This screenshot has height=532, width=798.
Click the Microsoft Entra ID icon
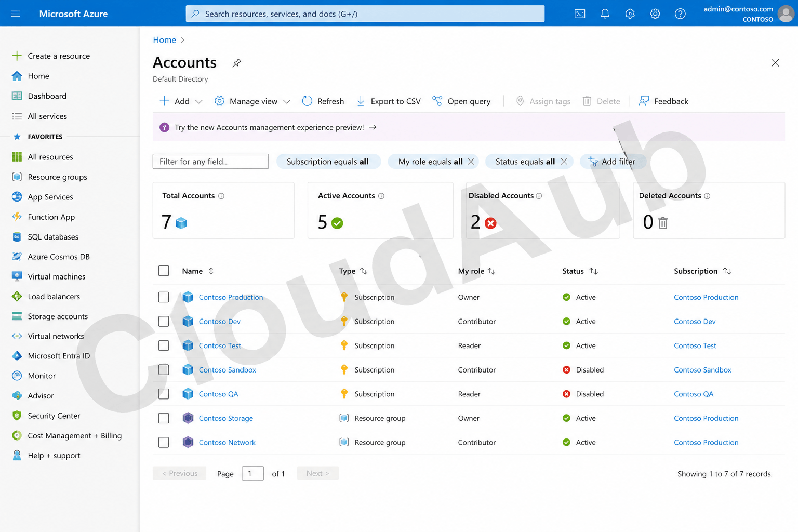tap(17, 356)
